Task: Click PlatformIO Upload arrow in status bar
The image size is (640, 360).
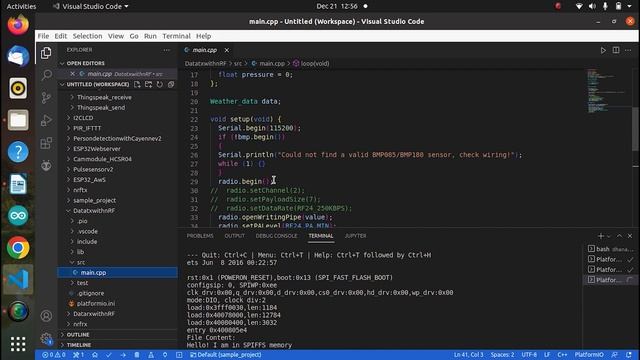Action: (x=123, y=355)
